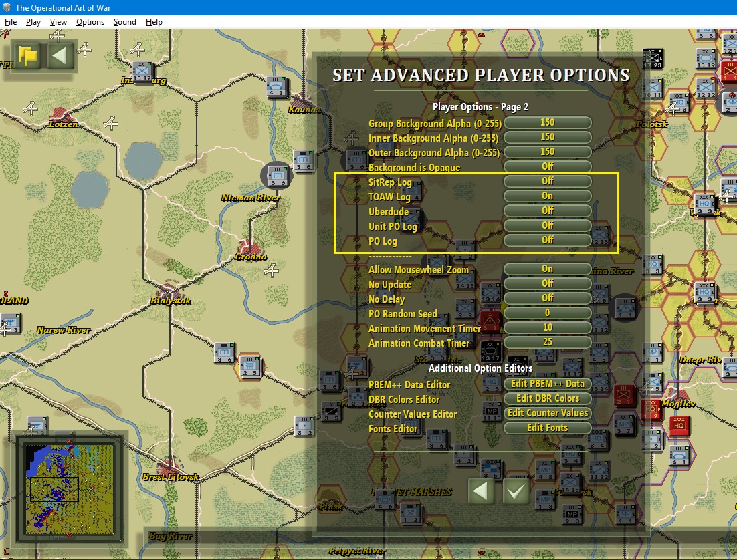
Task: Click Group Background Alpha value field
Action: pos(547,122)
